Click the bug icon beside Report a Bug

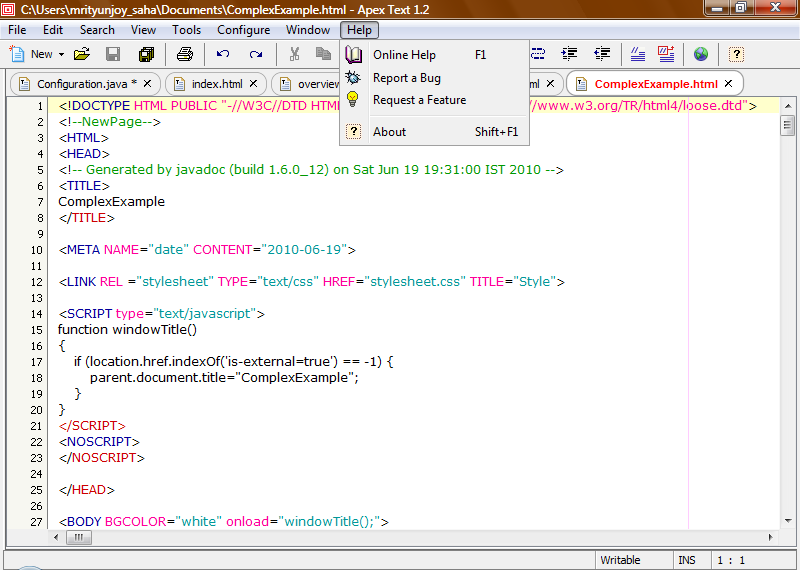tap(353, 78)
